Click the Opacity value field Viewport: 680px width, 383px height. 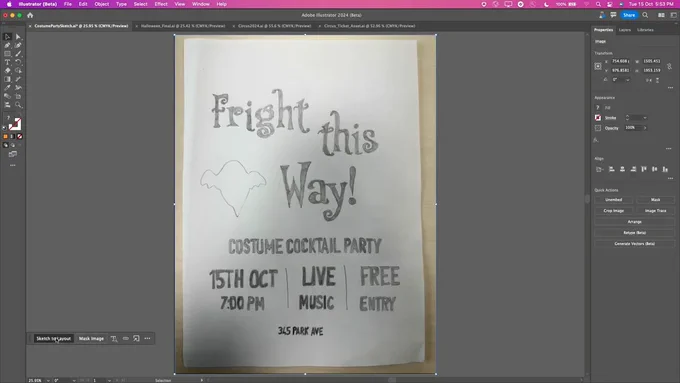632,128
